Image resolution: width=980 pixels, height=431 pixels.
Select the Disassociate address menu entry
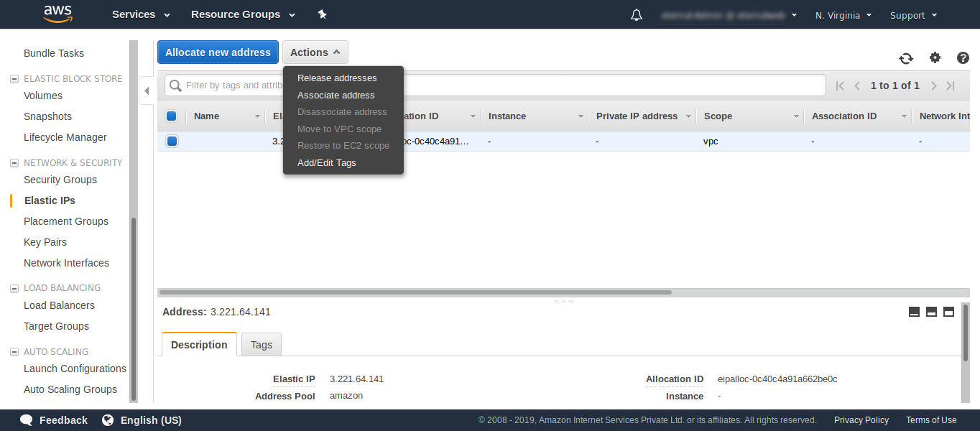pyautogui.click(x=343, y=112)
